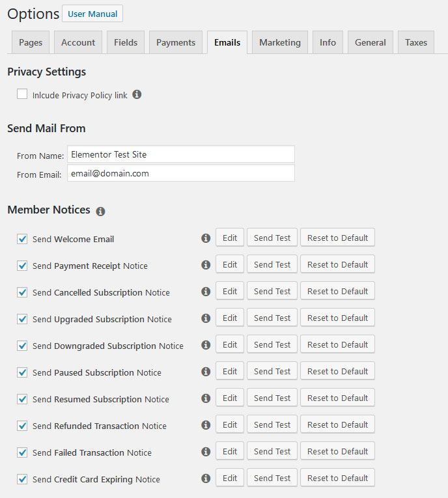Image resolution: width=448 pixels, height=498 pixels.
Task: Go to the Taxes tab
Action: click(416, 42)
